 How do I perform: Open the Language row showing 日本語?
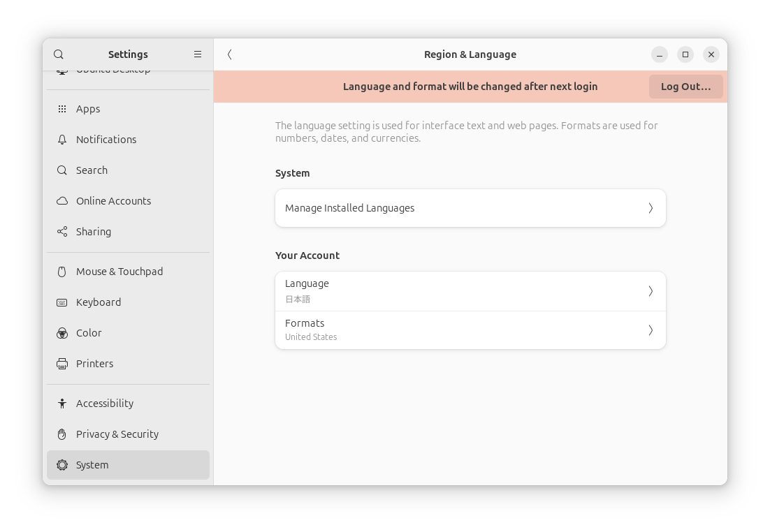(470, 292)
